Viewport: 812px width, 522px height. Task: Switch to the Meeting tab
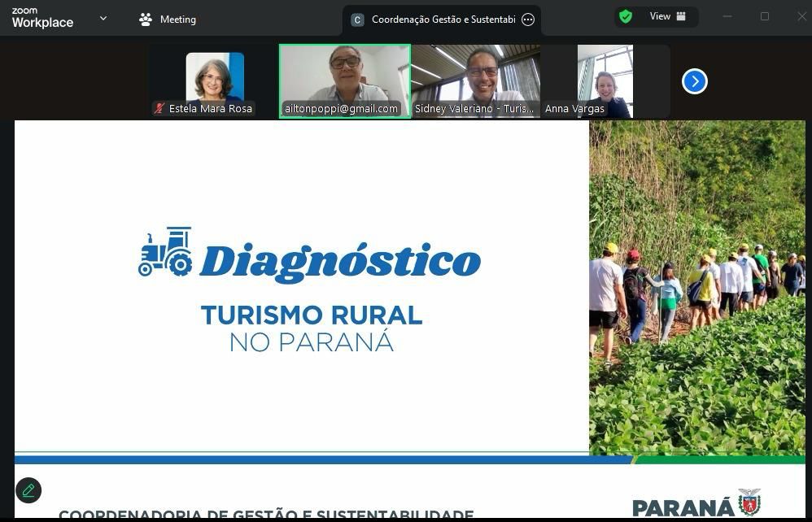point(168,20)
